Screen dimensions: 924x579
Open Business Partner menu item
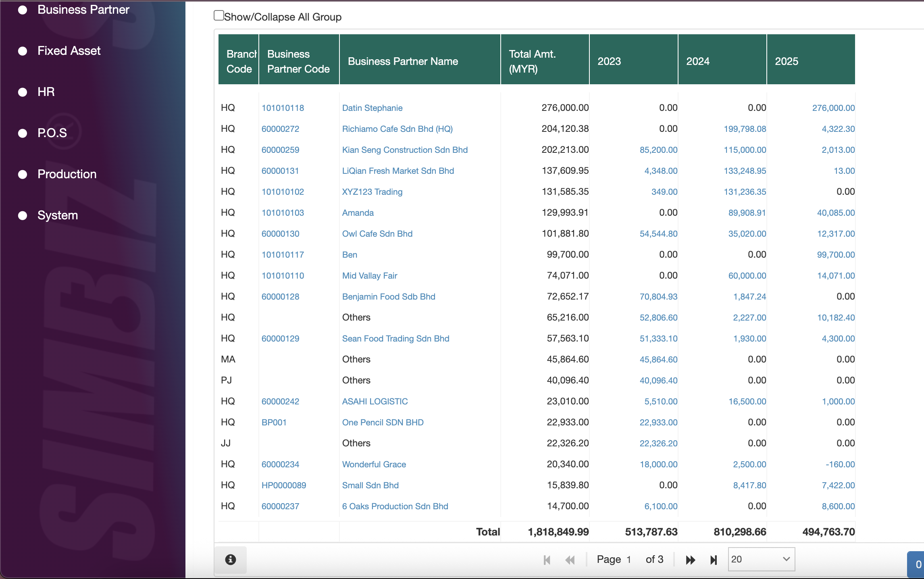click(x=83, y=10)
